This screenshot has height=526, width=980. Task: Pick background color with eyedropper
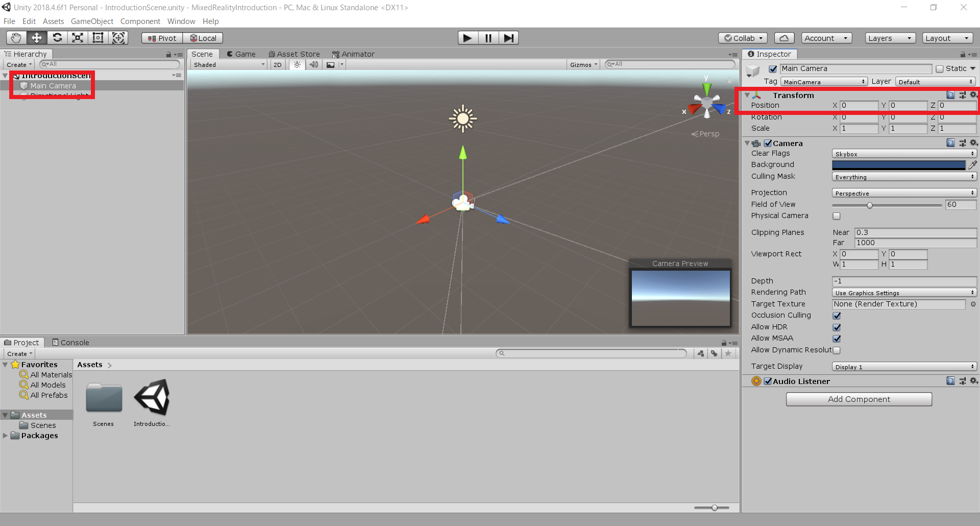(x=973, y=164)
